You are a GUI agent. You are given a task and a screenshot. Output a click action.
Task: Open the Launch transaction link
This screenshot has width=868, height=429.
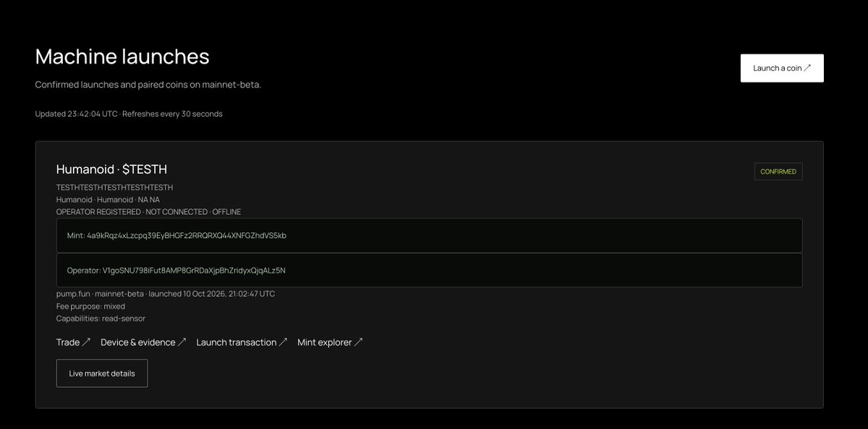(242, 342)
